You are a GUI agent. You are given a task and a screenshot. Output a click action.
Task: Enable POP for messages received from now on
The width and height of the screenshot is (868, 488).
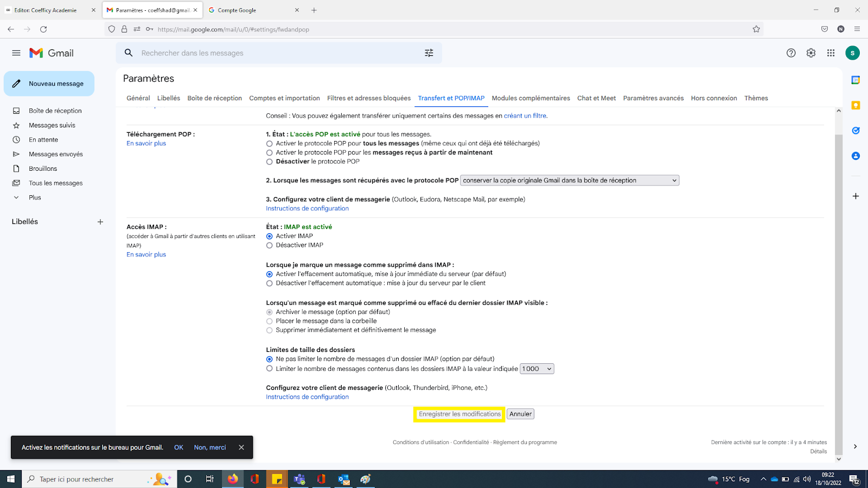pyautogui.click(x=270, y=153)
